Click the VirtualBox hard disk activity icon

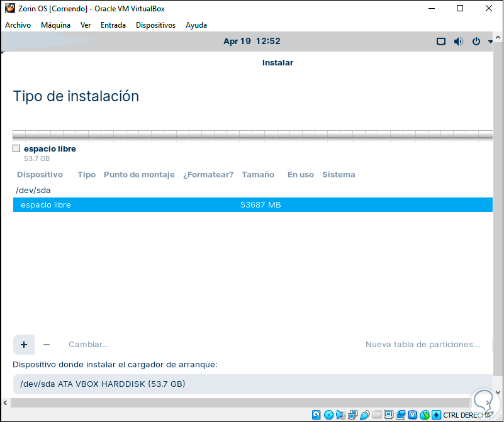316,415
